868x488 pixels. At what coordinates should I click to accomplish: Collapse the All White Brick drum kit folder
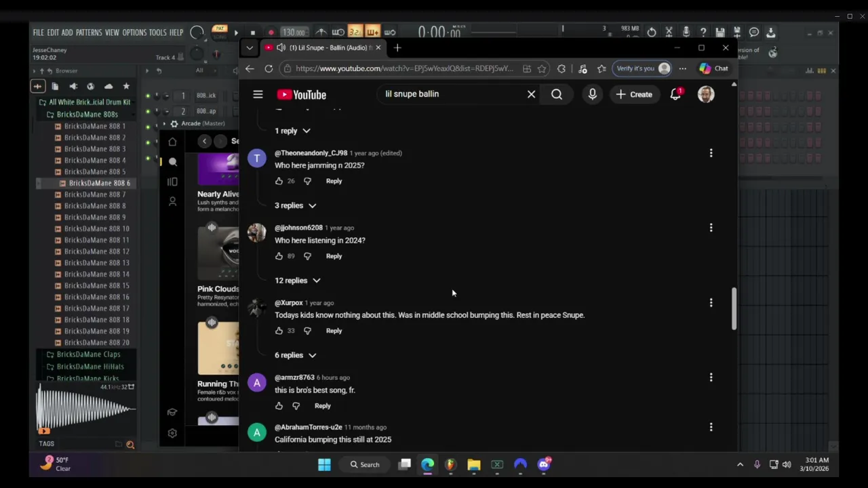click(x=85, y=102)
